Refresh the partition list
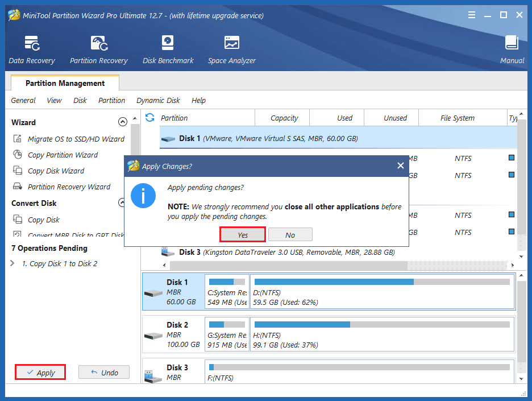532x401 pixels. (x=149, y=118)
